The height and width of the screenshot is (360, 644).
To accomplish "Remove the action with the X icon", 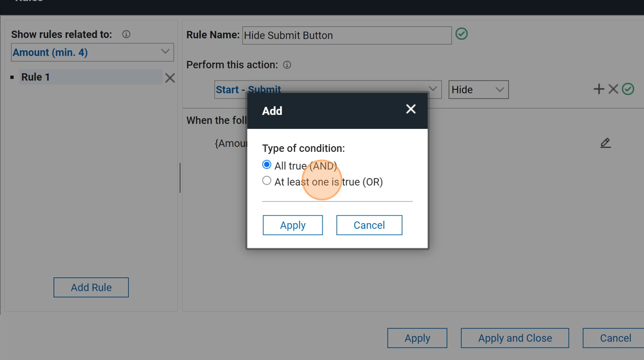I will click(614, 89).
